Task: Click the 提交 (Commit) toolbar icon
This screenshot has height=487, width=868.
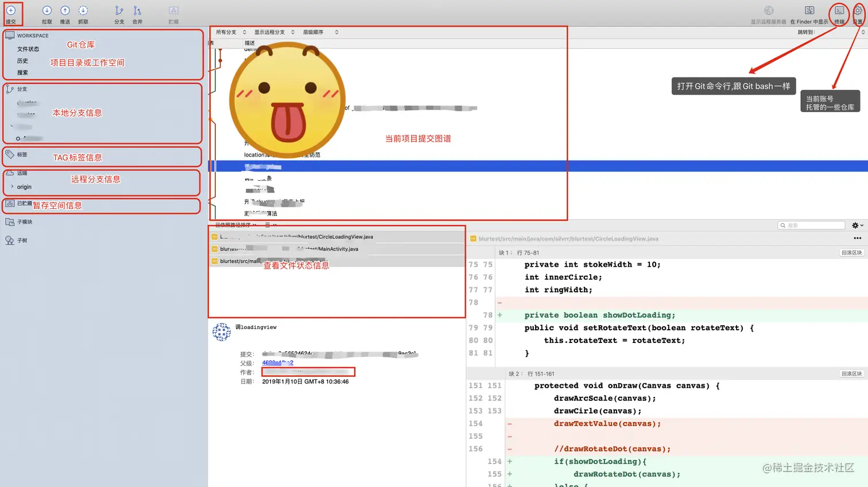Action: 11,11
